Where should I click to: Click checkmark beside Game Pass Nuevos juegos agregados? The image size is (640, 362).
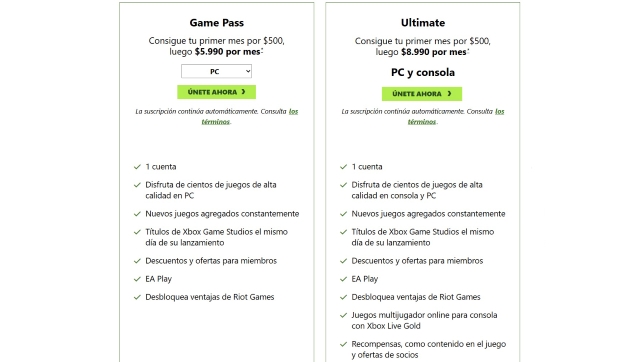137,214
